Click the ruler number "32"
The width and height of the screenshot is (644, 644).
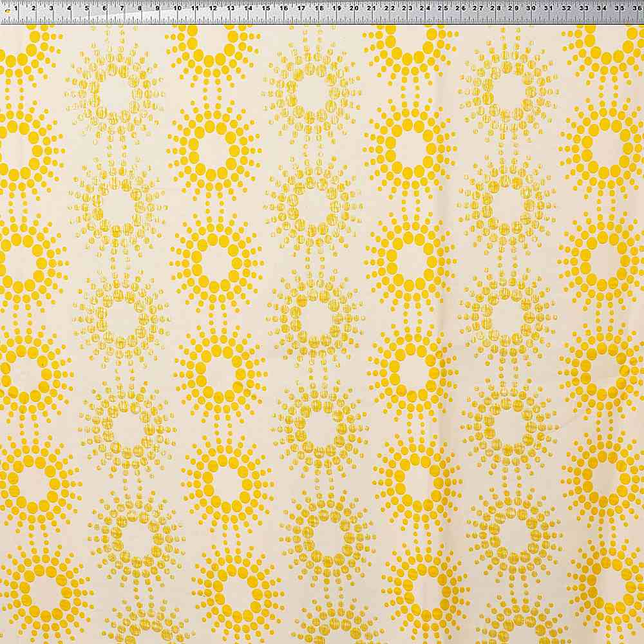tap(567, 8)
